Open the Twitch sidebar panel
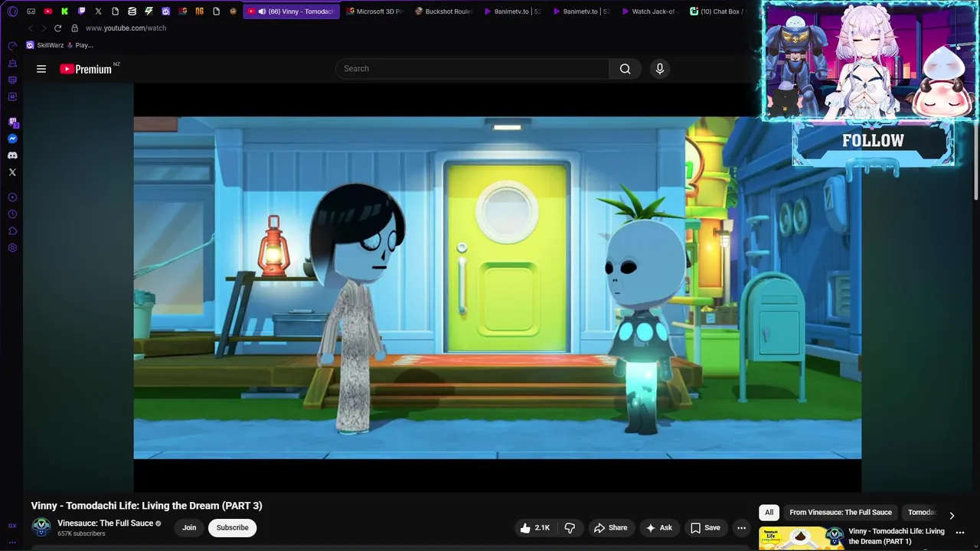 (12, 122)
